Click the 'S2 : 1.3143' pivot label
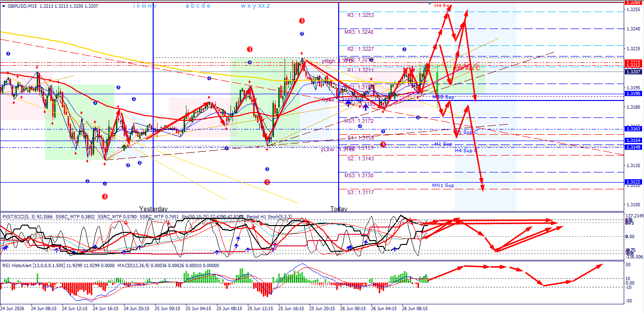Screen dimensions: 644x314 (360, 158)
